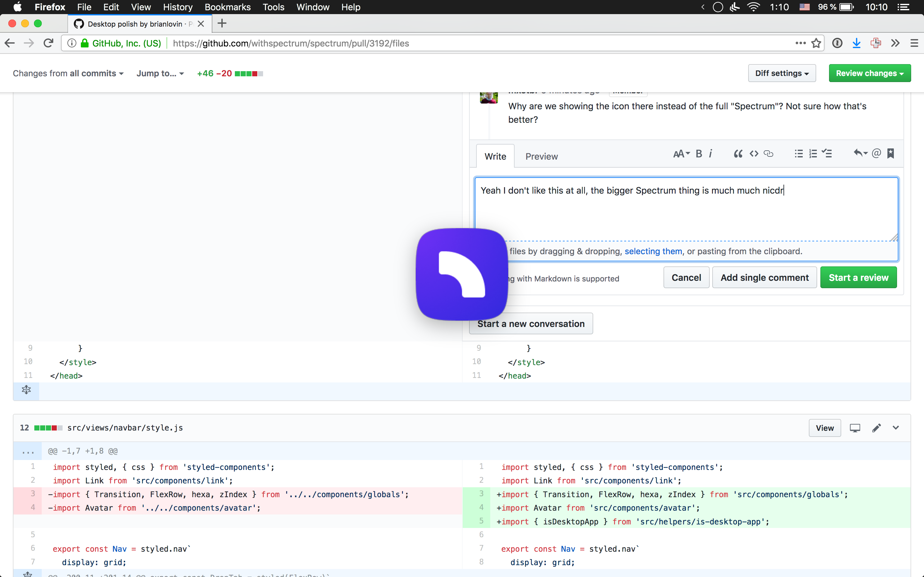Collapse the style.js file diff
Image resolution: width=924 pixels, height=577 pixels.
(x=896, y=428)
